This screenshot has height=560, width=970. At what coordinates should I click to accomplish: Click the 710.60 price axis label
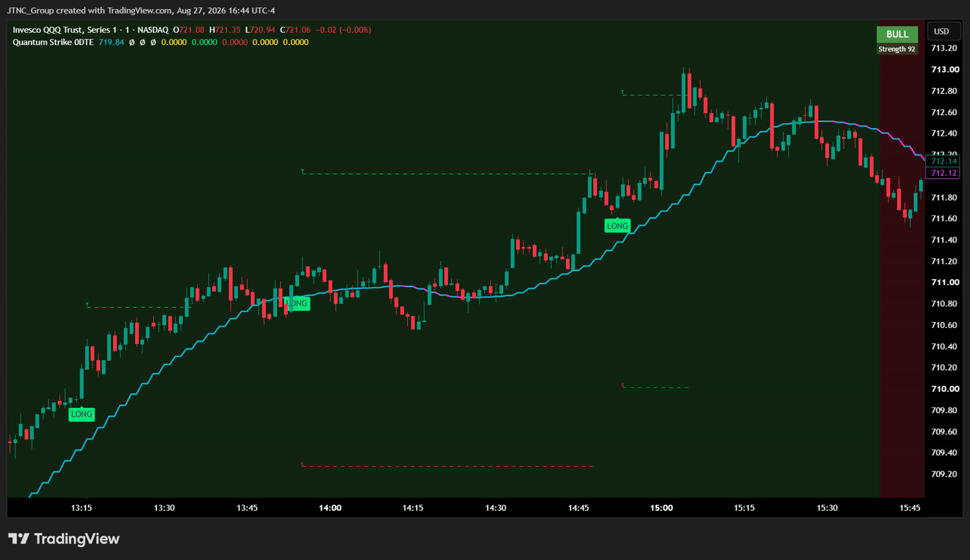pos(944,325)
